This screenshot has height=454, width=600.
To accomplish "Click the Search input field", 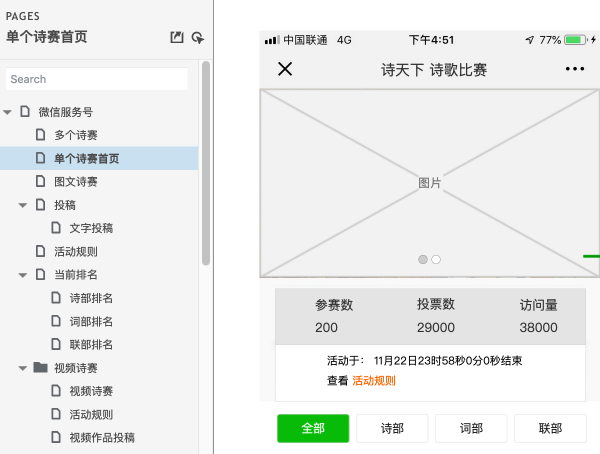I will coord(97,79).
